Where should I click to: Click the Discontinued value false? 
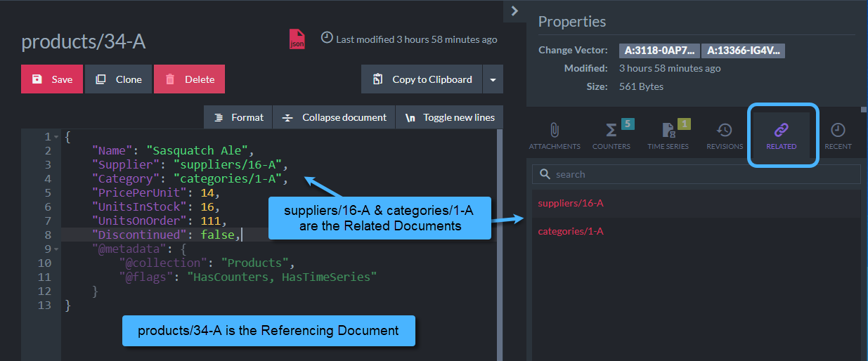click(x=218, y=235)
